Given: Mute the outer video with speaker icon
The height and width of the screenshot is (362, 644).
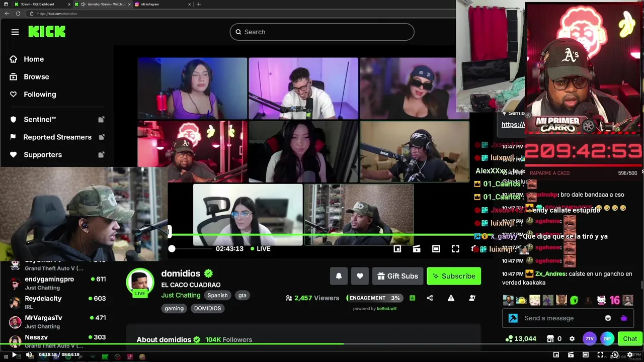Looking at the screenshot, I should coord(29,355).
